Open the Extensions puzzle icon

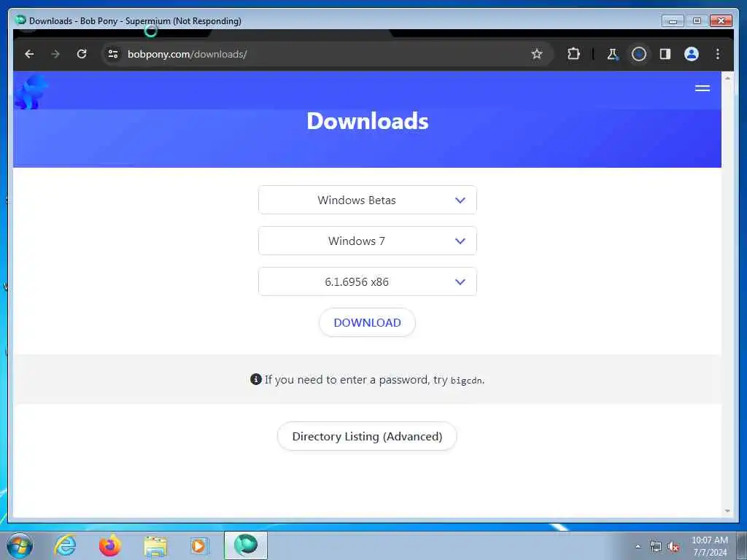click(x=573, y=54)
